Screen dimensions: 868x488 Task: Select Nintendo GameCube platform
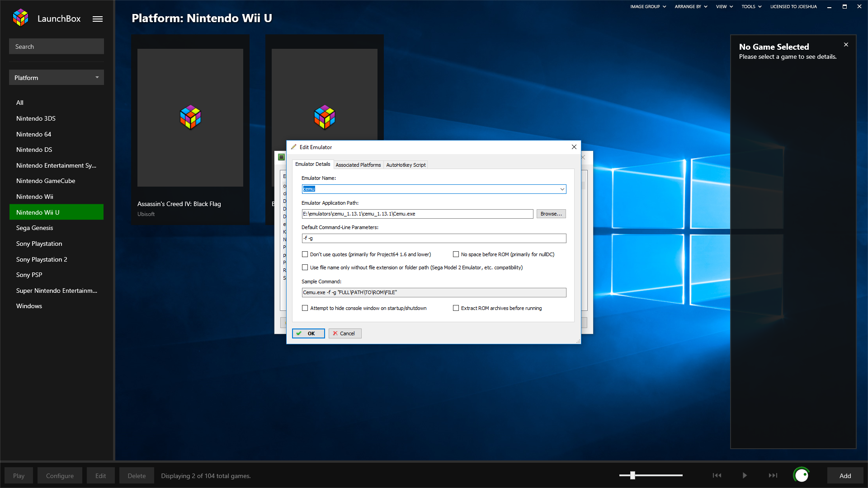coord(57,181)
